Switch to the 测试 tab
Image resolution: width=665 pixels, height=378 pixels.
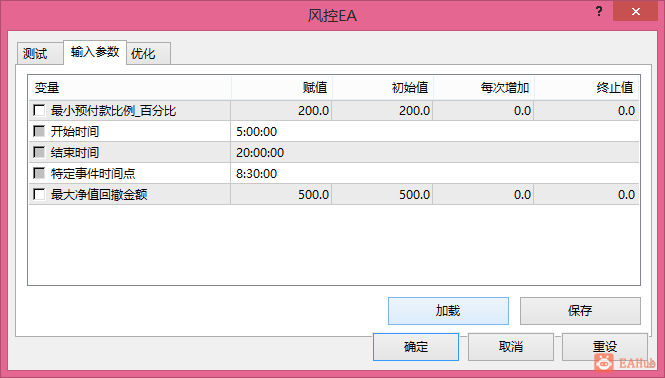40,53
